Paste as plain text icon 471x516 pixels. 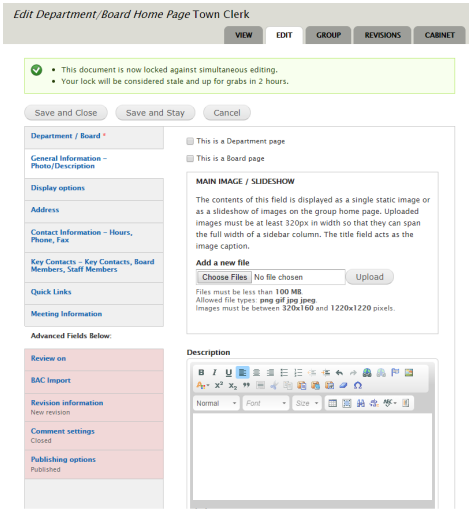point(315,385)
